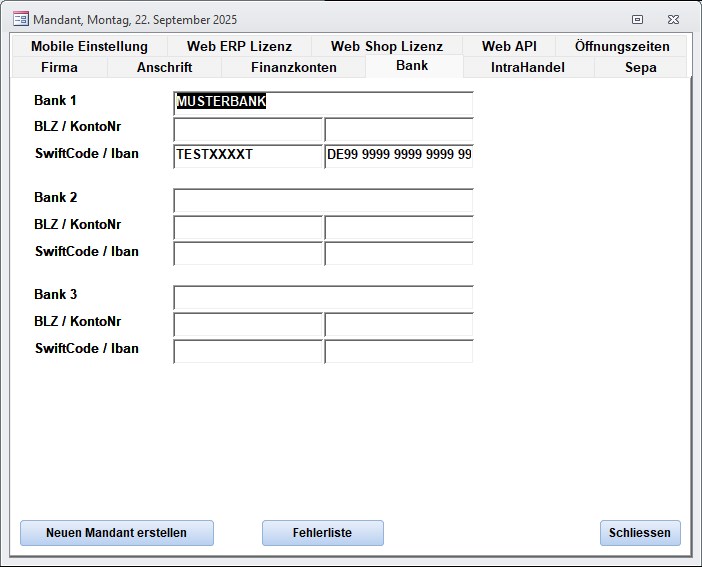Click the Access form icon in title bar

point(20,19)
